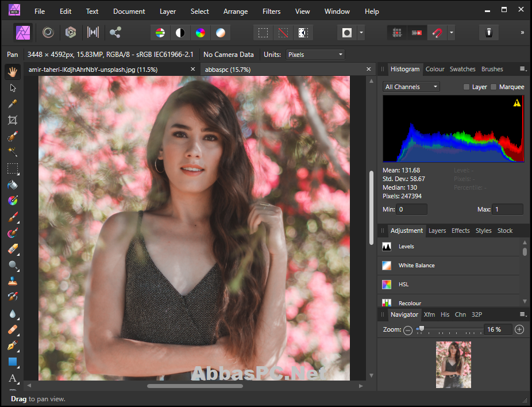Image resolution: width=532 pixels, height=407 pixels.
Task: Open the Units Pixels dropdown
Action: (x=315, y=55)
